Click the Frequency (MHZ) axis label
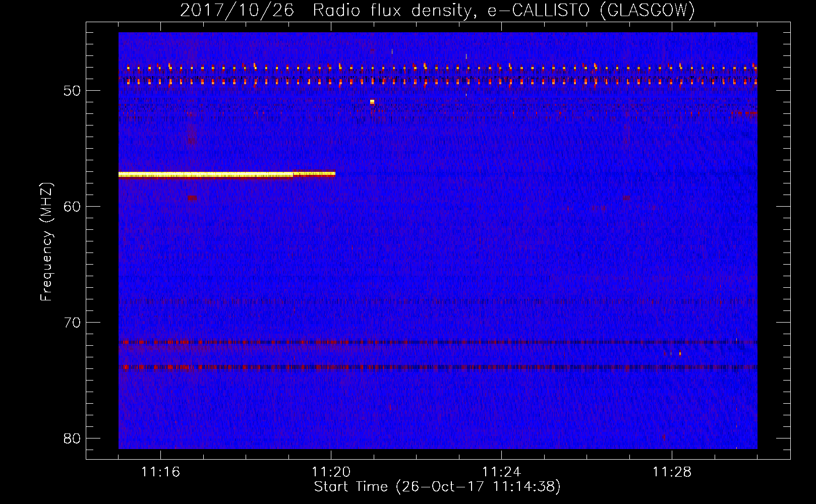 pyautogui.click(x=46, y=242)
